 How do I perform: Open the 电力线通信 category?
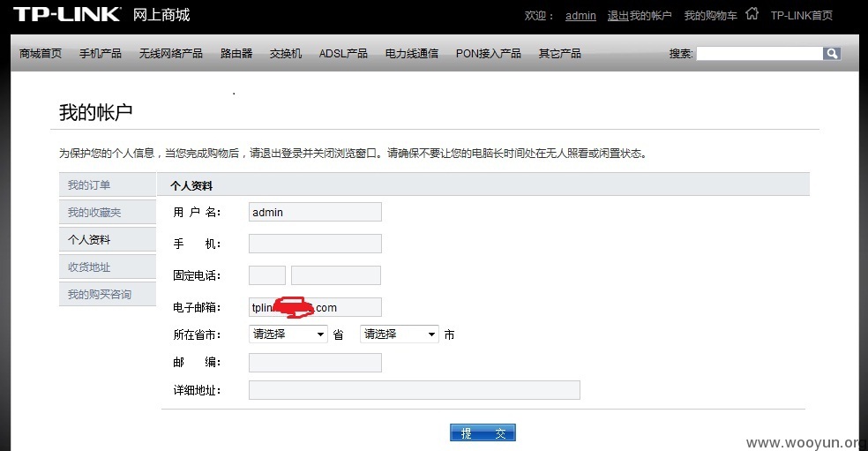(412, 53)
